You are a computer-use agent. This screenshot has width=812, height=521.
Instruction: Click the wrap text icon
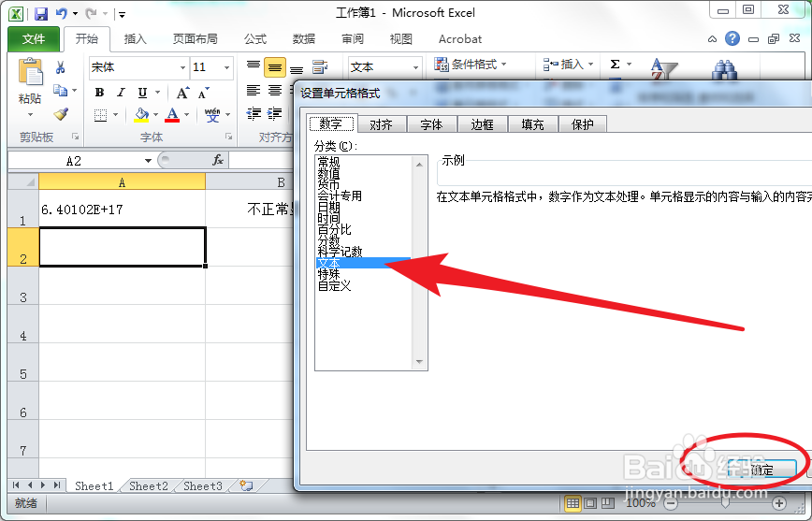point(320,66)
